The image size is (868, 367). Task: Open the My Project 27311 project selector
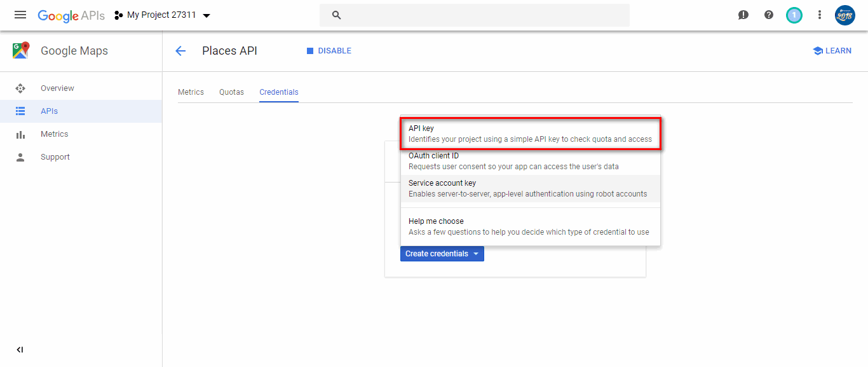[x=162, y=15]
